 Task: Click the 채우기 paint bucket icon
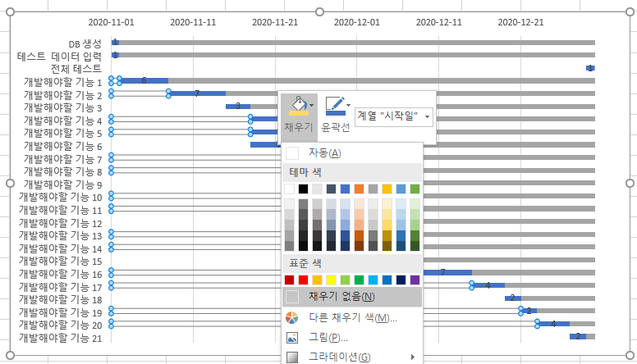pyautogui.click(x=299, y=106)
